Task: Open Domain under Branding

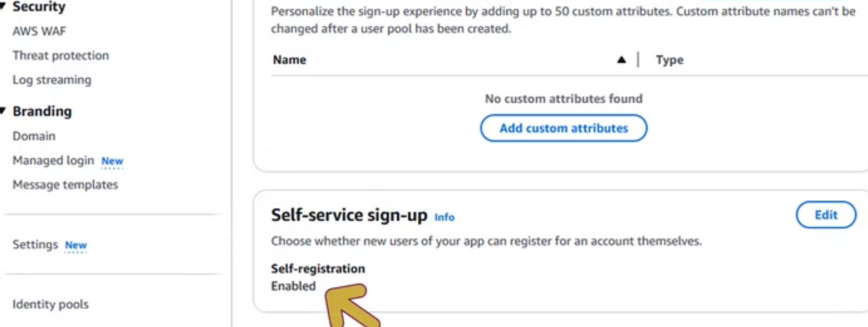Action: pos(34,136)
